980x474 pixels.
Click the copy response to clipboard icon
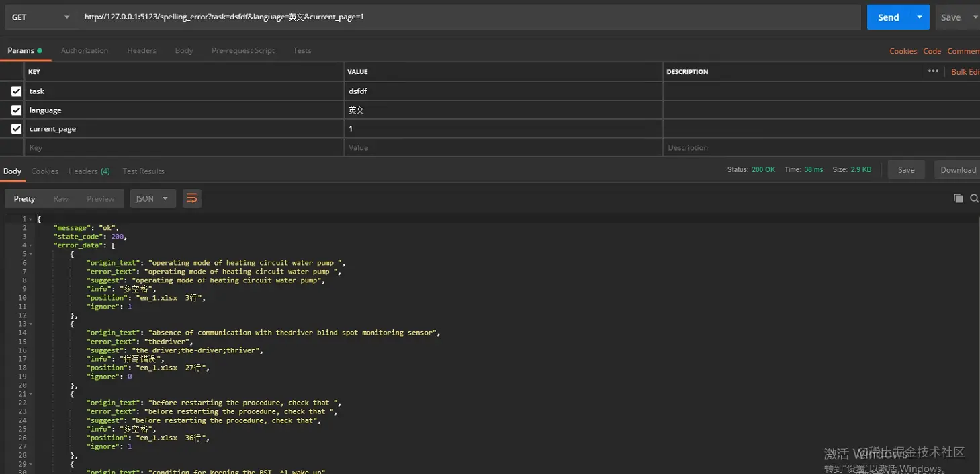tap(958, 198)
